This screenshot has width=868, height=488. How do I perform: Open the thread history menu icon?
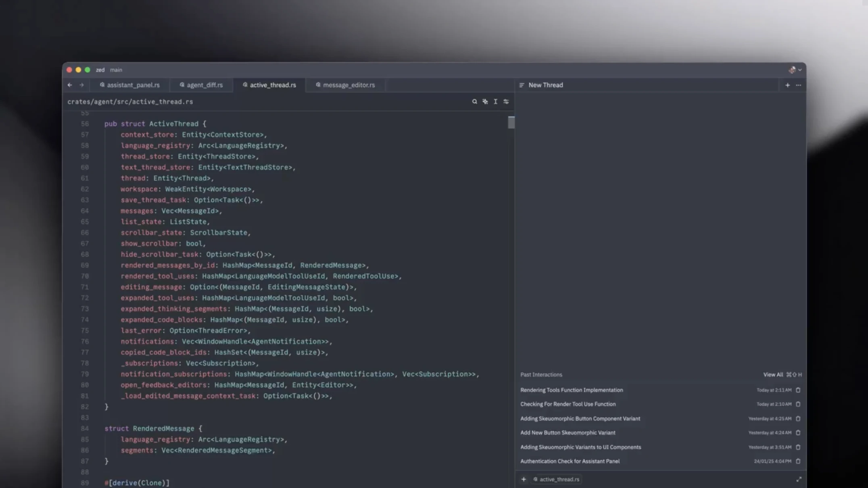[x=522, y=85]
